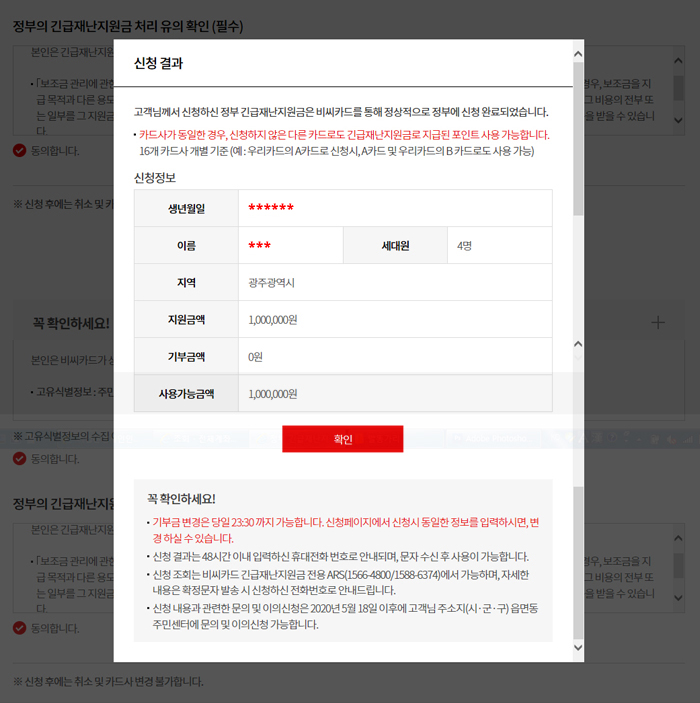Click the top up arrow of the modal scrollbar
Image resolution: width=700 pixels, height=703 pixels.
[x=578, y=54]
